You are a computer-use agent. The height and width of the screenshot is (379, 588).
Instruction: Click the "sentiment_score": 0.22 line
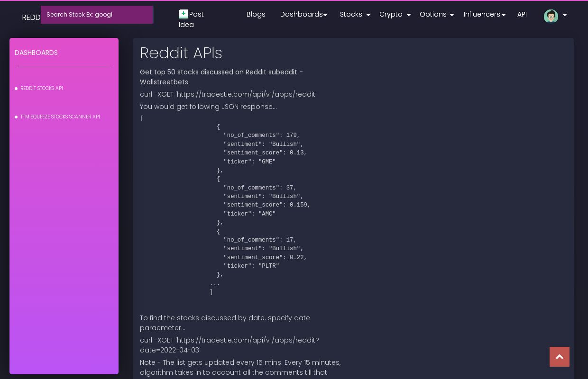(x=265, y=258)
